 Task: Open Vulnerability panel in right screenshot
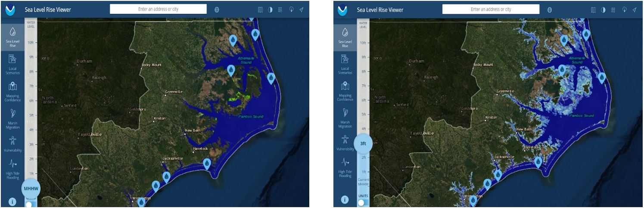point(345,142)
